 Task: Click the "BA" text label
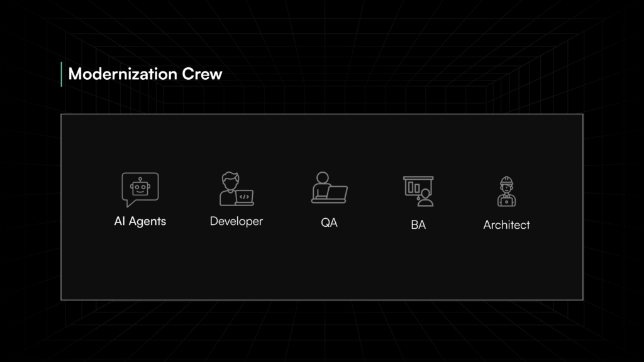tap(418, 224)
